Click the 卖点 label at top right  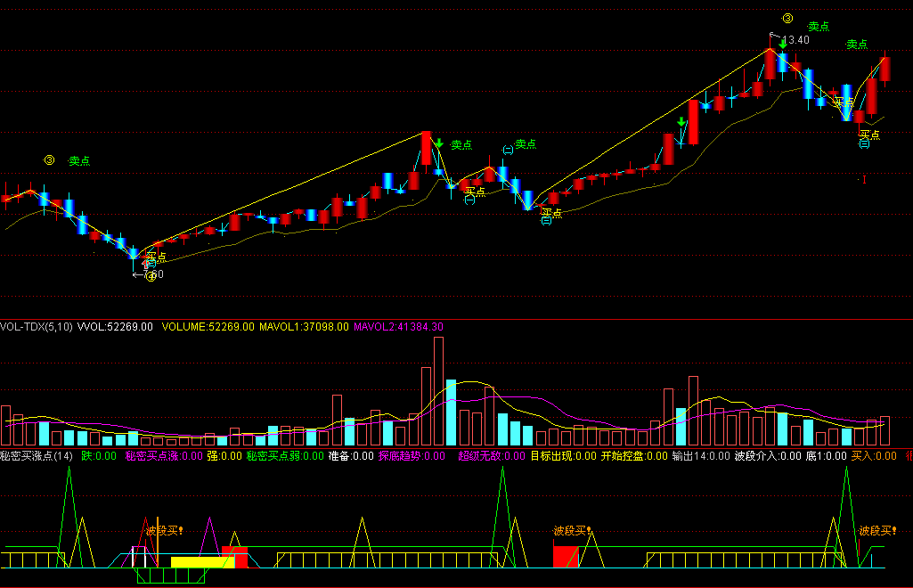pyautogui.click(x=857, y=45)
